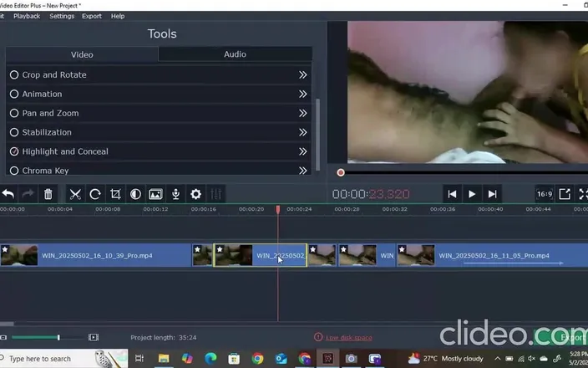Open Microsoft Store from the taskbar
The image size is (588, 368).
tap(234, 359)
